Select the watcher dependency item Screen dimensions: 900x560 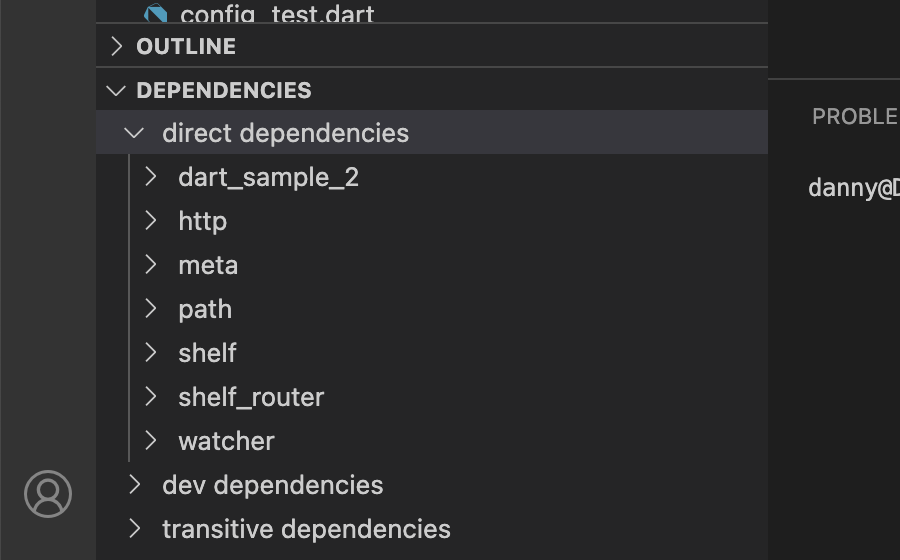click(226, 441)
